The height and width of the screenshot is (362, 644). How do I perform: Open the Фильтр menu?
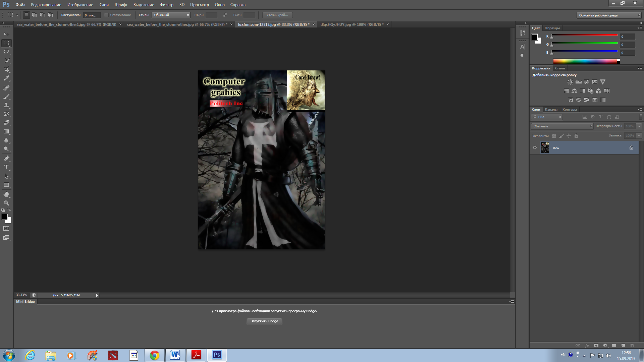(x=166, y=5)
